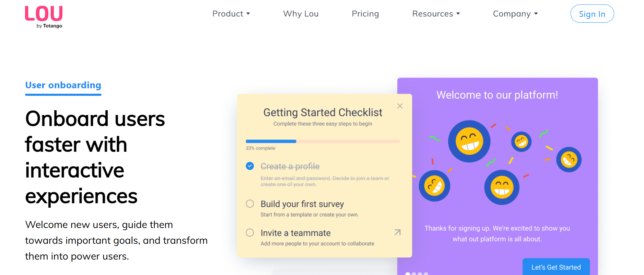Select the first pagination dot
The height and width of the screenshot is (275, 644).
408,274
